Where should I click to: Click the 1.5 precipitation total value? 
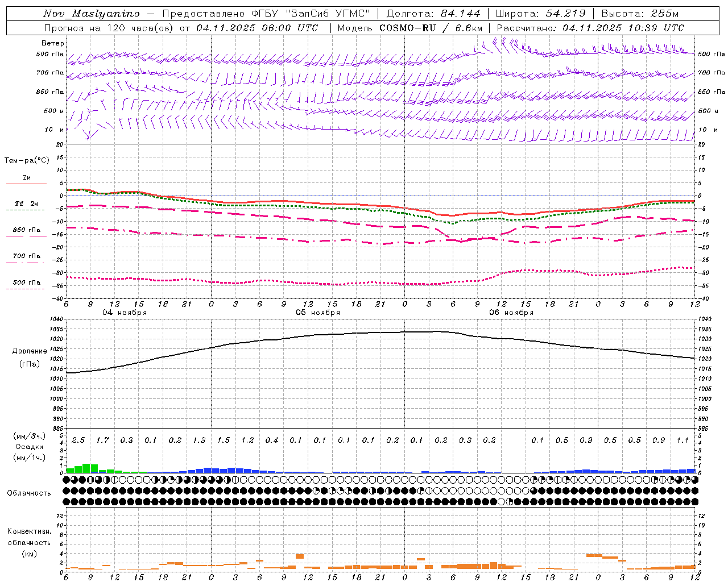[x=224, y=440]
